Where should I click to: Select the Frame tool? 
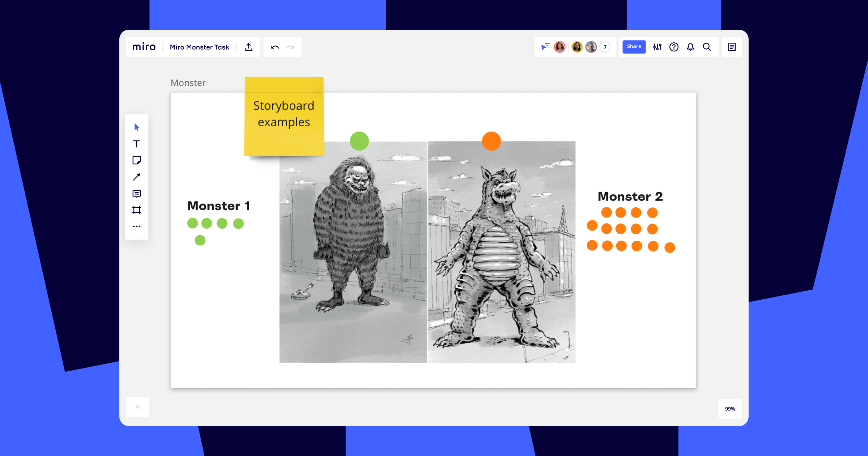[x=137, y=210]
